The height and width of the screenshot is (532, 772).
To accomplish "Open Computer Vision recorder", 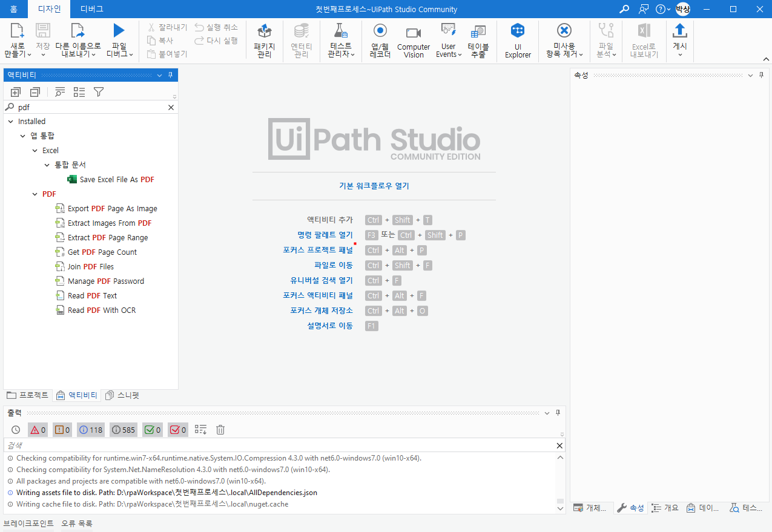I will pyautogui.click(x=414, y=41).
